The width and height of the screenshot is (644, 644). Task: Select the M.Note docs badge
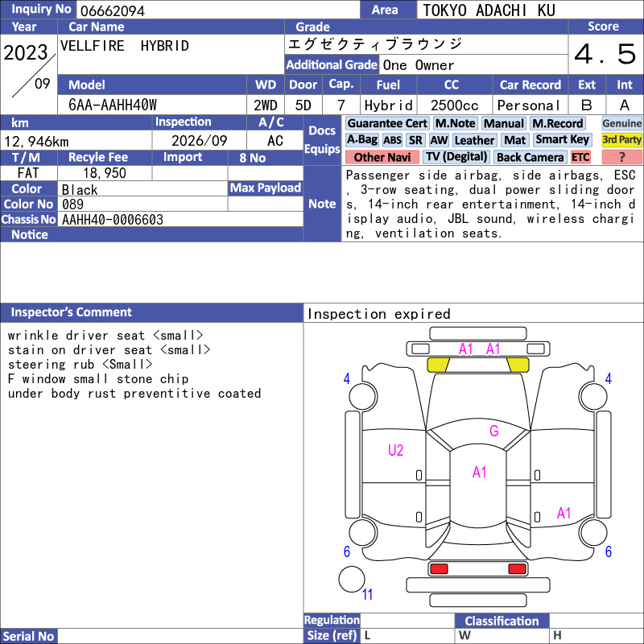click(455, 123)
